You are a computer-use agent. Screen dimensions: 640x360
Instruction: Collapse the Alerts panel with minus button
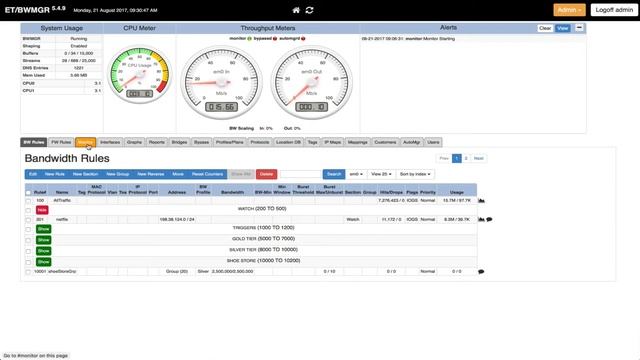tap(579, 28)
